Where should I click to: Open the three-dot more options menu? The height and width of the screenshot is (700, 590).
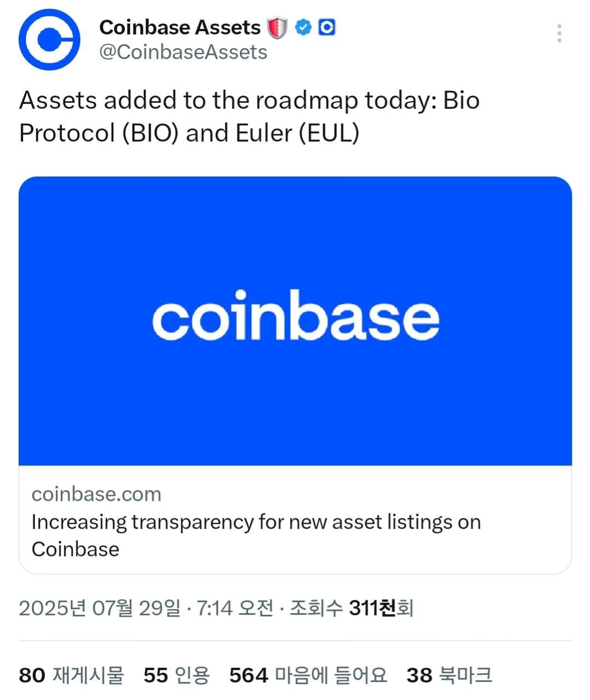coord(559,34)
